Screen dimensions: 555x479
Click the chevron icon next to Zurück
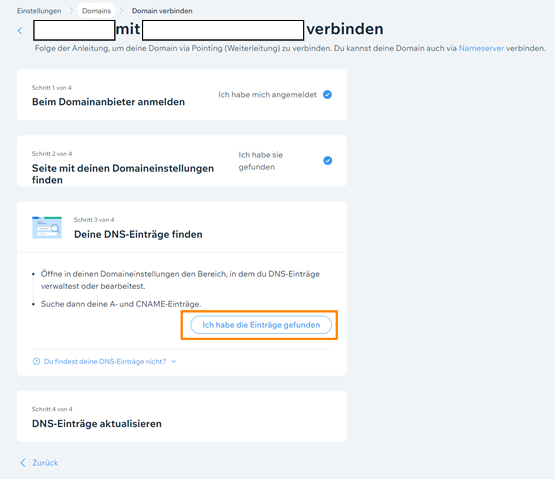pos(23,463)
